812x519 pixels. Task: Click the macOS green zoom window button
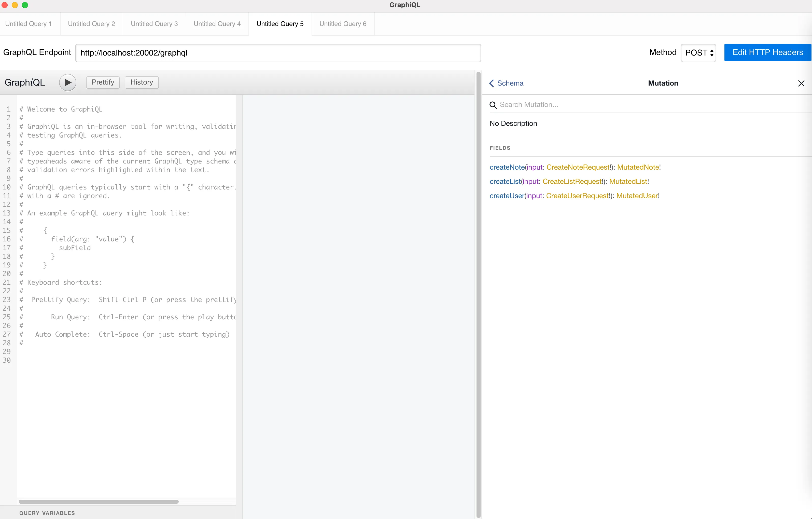25,5
